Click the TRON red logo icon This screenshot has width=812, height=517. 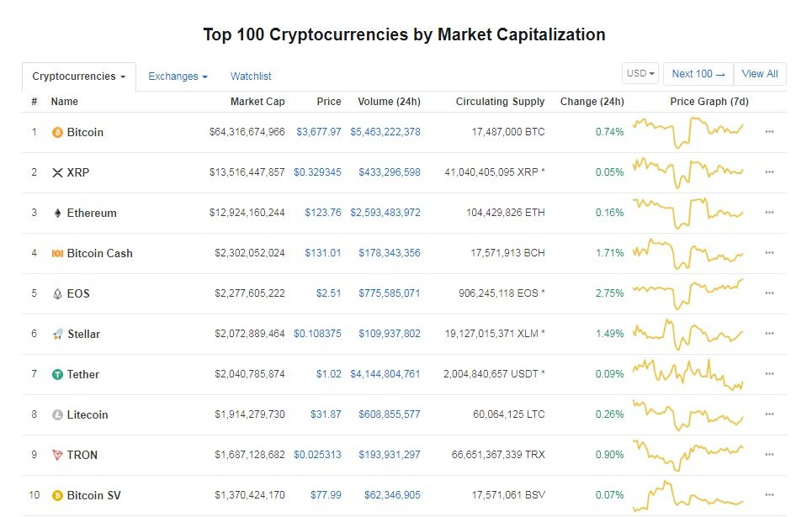pos(57,455)
